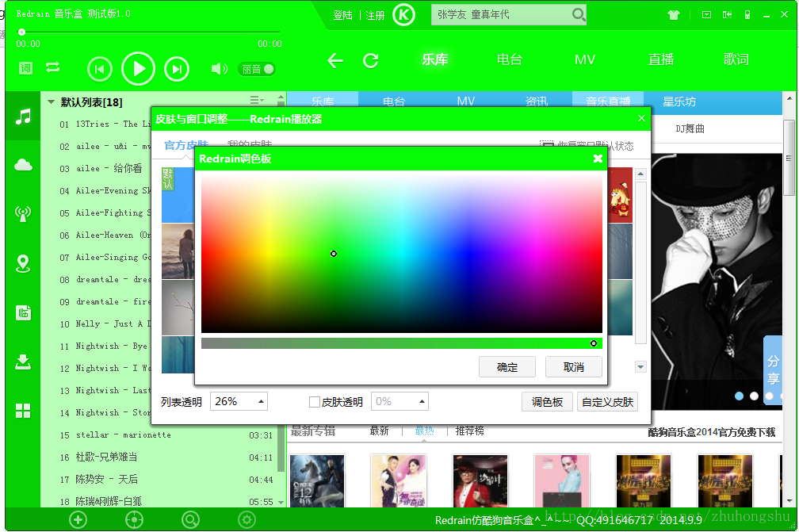
Task: Refresh the page with the reload icon
Action: click(370, 60)
